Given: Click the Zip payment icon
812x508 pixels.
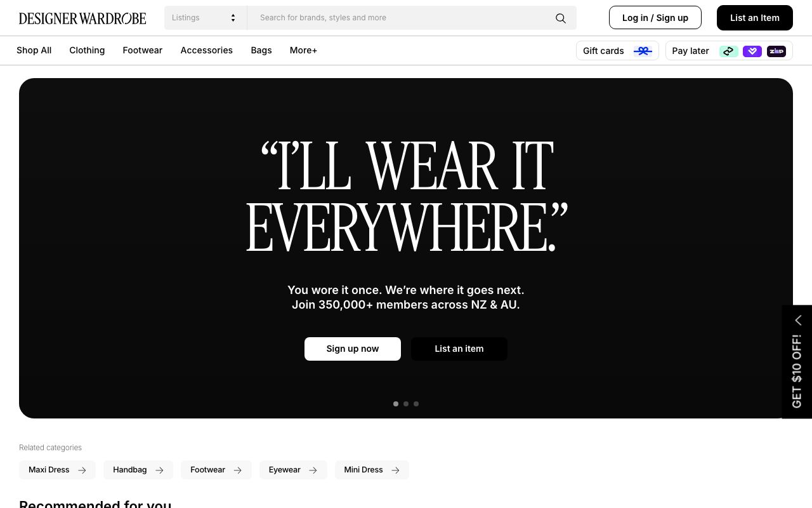Looking at the screenshot, I should click(x=776, y=51).
